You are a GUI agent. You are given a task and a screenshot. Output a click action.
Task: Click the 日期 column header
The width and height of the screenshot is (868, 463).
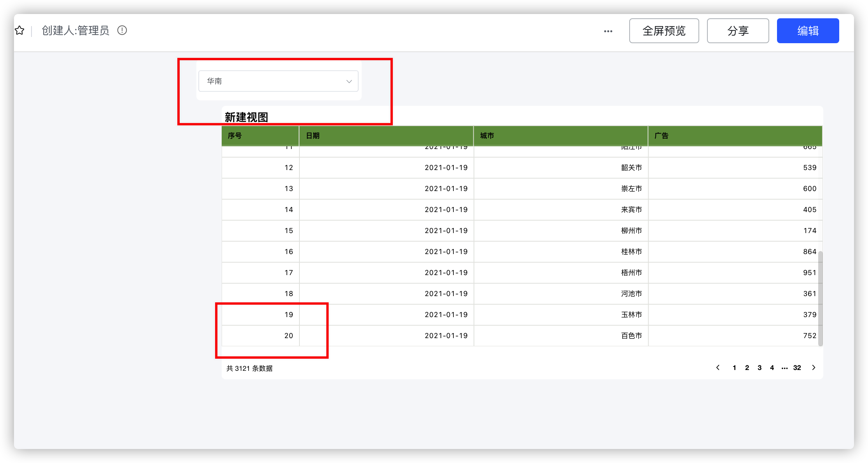(386, 136)
